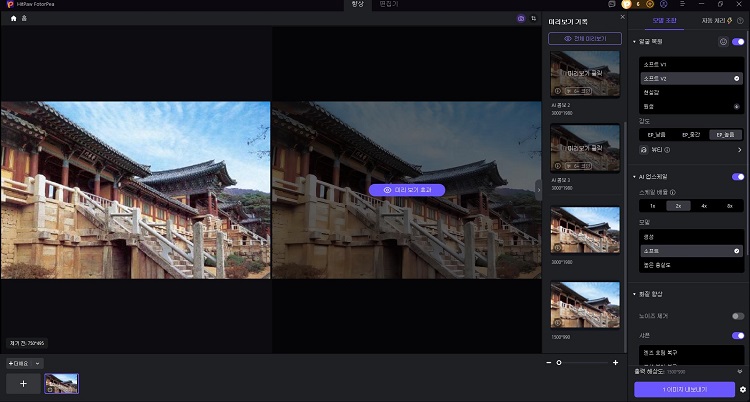Open export settings gear icon

(x=743, y=390)
